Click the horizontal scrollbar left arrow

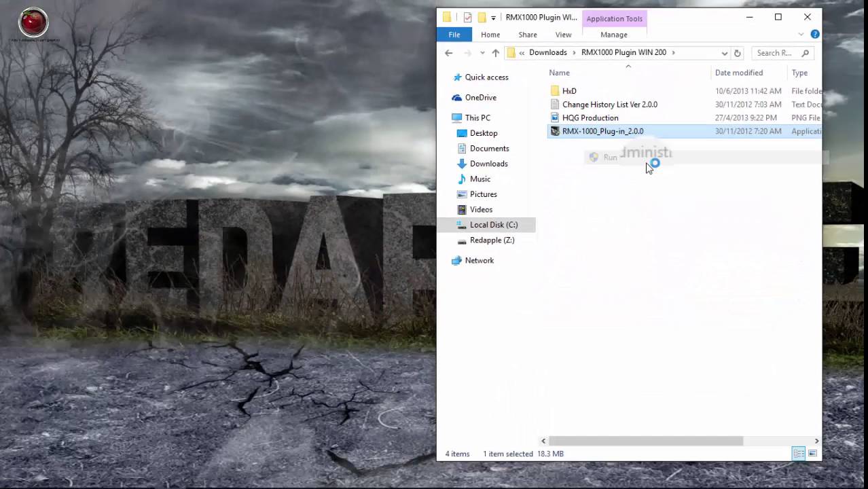tap(543, 441)
